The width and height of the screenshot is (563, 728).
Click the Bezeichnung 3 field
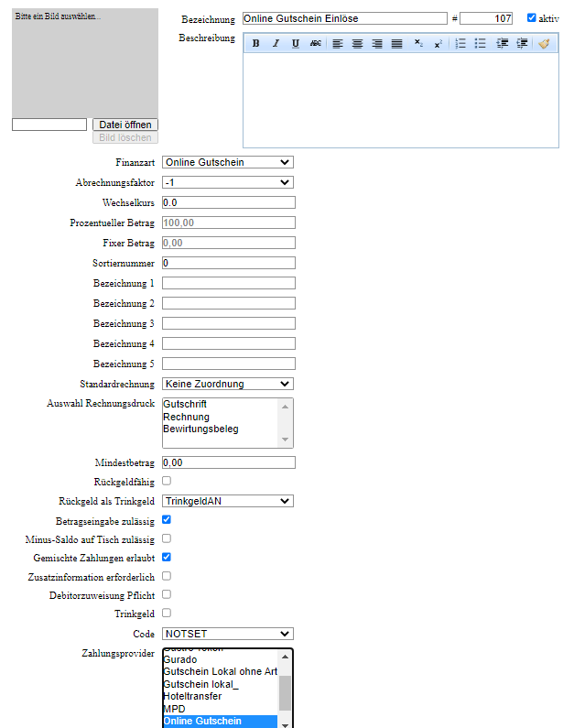pos(228,323)
